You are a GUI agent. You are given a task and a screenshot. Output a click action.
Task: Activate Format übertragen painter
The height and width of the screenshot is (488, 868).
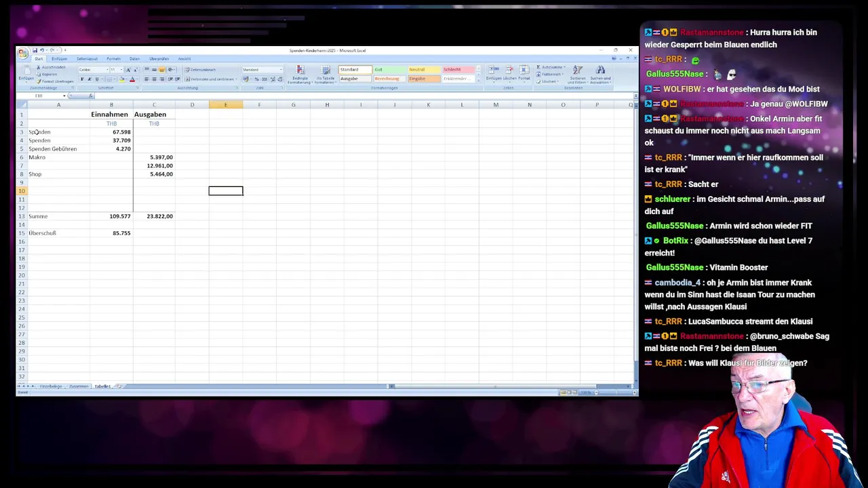(55, 81)
